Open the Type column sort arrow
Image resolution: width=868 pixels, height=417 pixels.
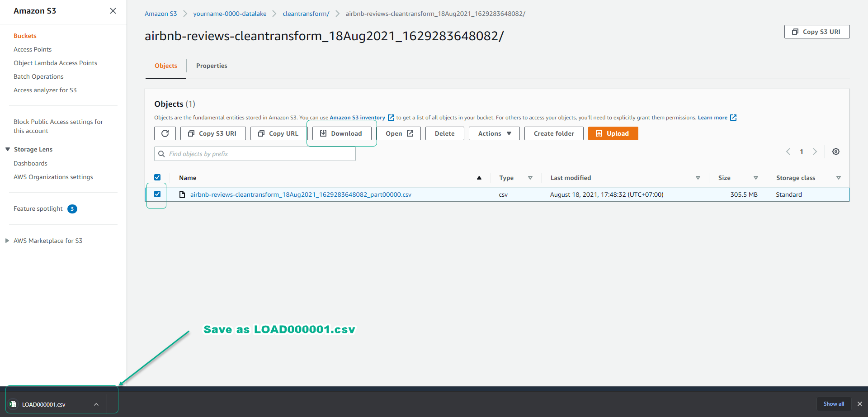[530, 178]
